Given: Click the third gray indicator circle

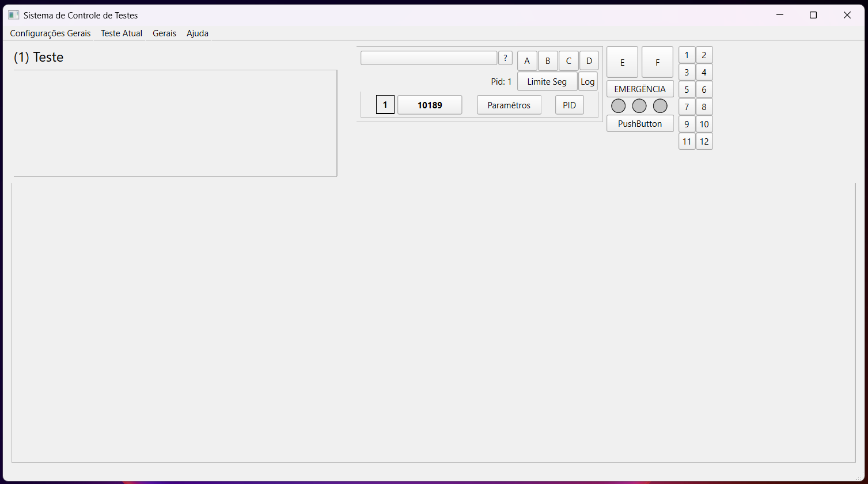Looking at the screenshot, I should click(660, 106).
